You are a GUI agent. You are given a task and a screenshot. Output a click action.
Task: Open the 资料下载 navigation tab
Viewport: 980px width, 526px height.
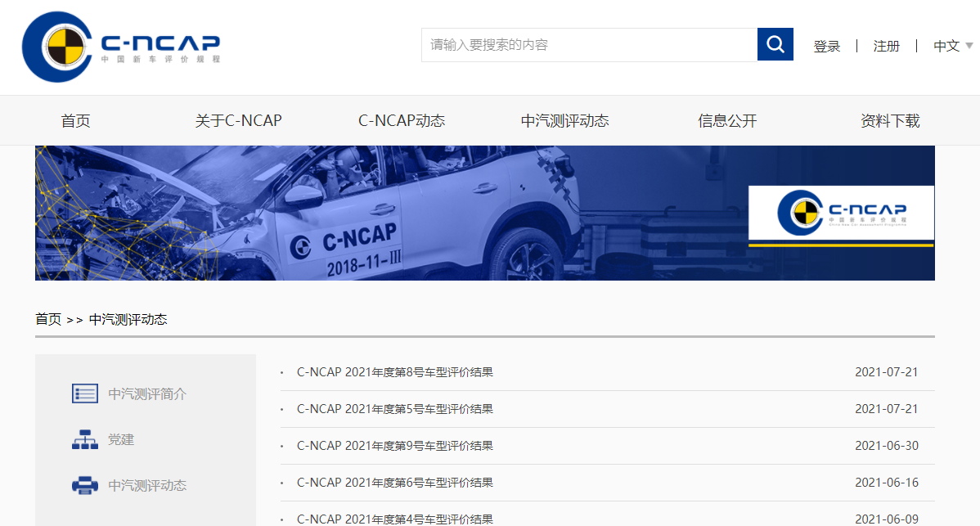(890, 120)
